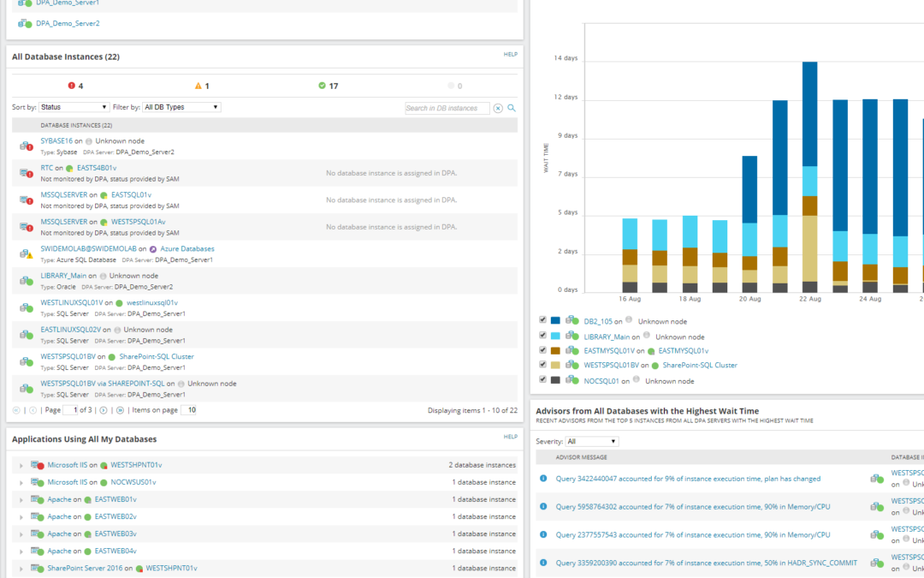Open the Query 3359200390 HADR_SYNC_COMMIT advisor link
This screenshot has width=924, height=578.
[x=707, y=563]
